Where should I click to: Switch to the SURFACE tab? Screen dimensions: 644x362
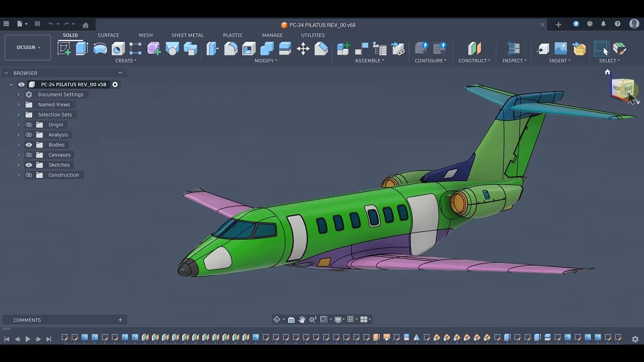coord(108,35)
